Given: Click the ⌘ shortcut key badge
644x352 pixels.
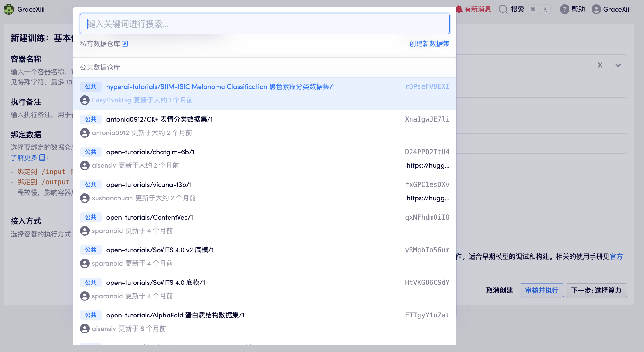Looking at the screenshot, I should point(533,9).
